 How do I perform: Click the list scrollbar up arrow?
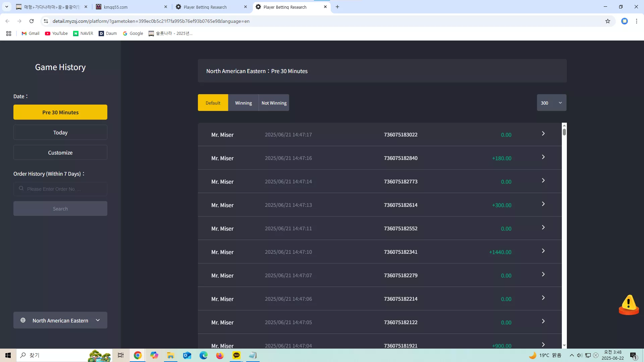564,125
